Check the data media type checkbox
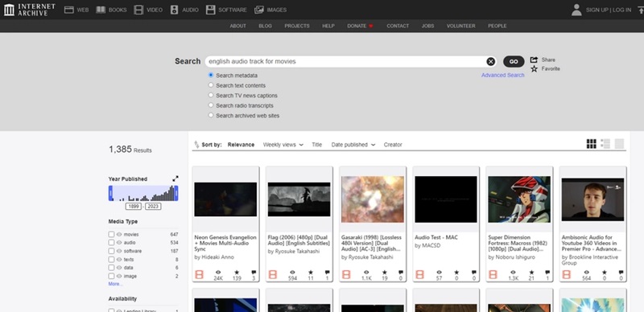Screen dimensions: 644x312 point(111,268)
